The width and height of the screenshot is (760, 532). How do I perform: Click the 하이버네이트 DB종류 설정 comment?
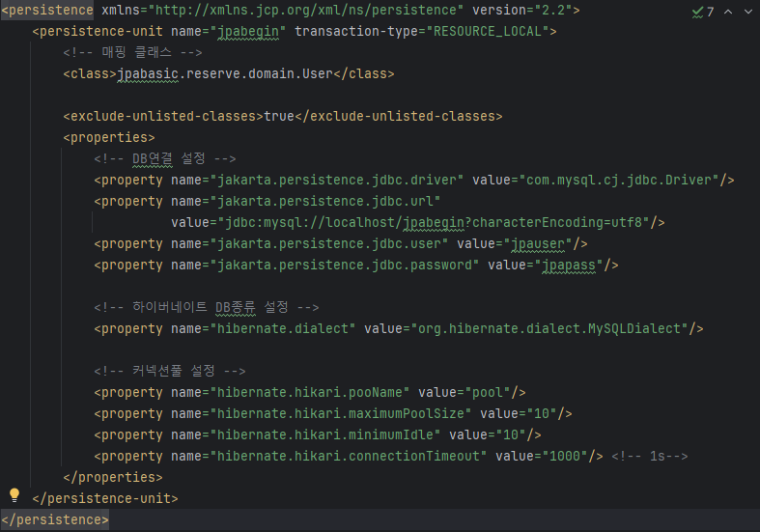207,307
